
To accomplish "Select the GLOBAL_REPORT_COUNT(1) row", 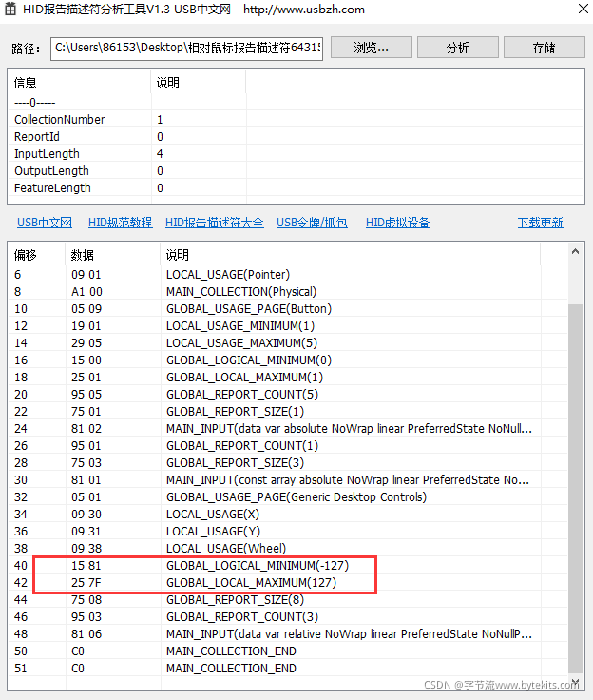I will pyautogui.click(x=288, y=445).
